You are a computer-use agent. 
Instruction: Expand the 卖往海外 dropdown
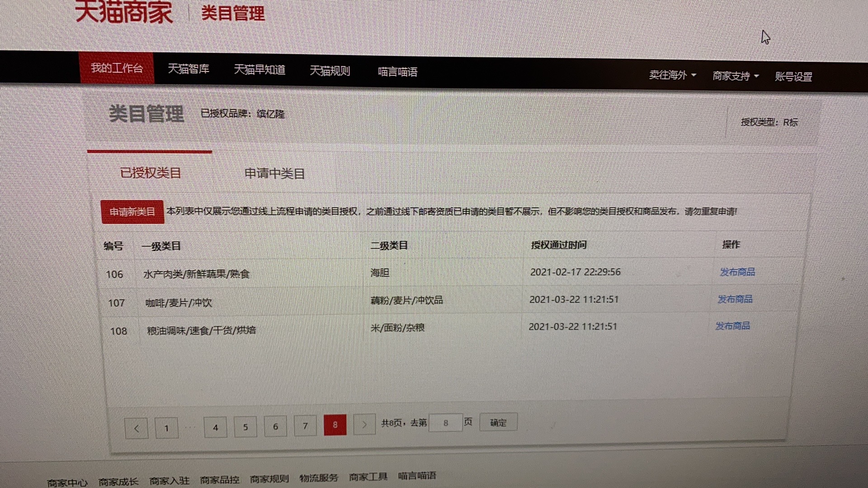[x=672, y=75]
